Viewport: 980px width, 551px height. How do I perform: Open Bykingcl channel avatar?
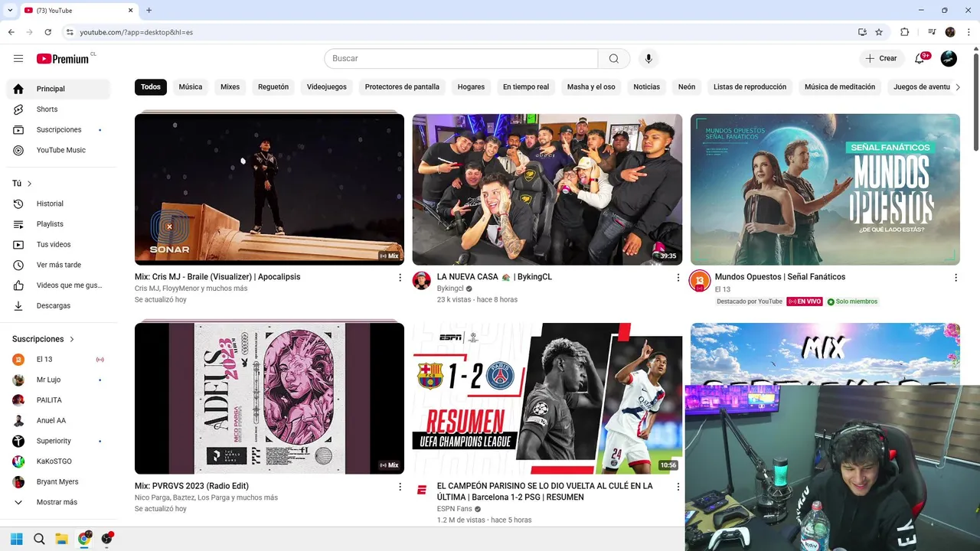point(422,280)
